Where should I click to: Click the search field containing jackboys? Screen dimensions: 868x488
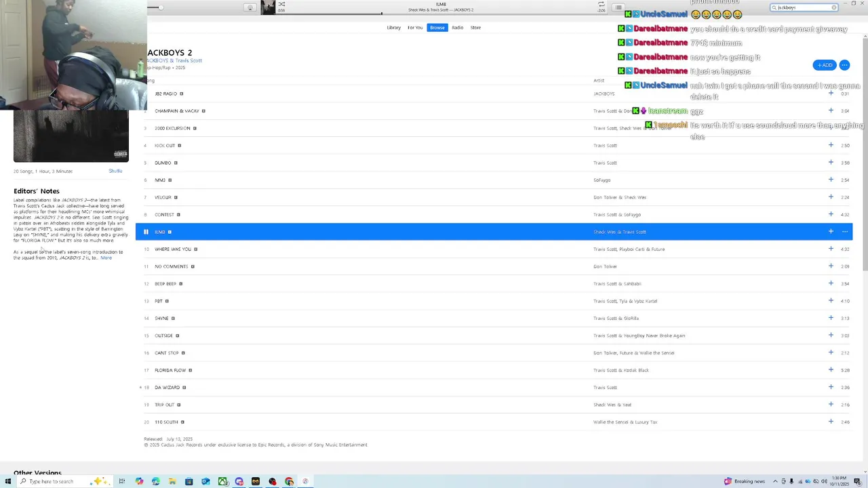804,7
